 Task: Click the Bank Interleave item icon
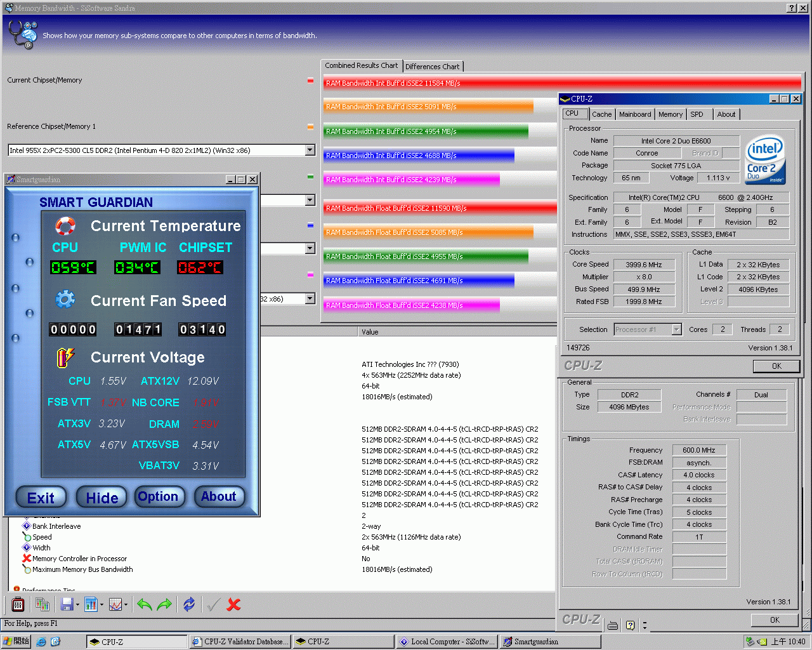coord(27,526)
